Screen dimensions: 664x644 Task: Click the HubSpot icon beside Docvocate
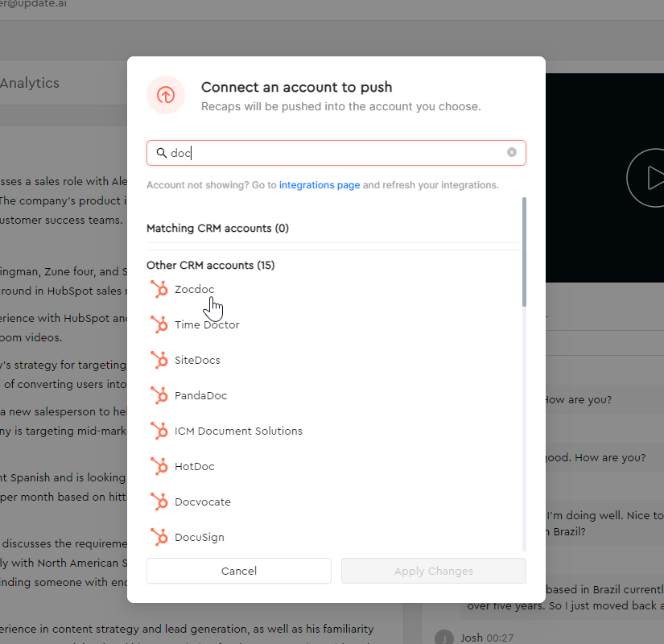159,502
